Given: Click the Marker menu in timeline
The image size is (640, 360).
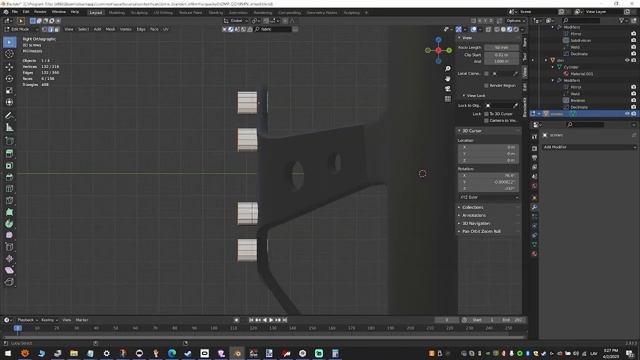Looking at the screenshot, I should tap(82, 320).
